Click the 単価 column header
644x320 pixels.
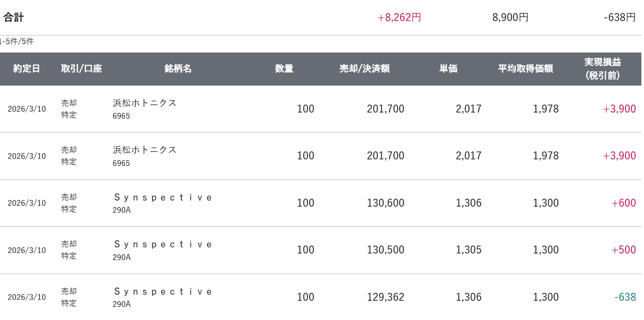(x=448, y=69)
